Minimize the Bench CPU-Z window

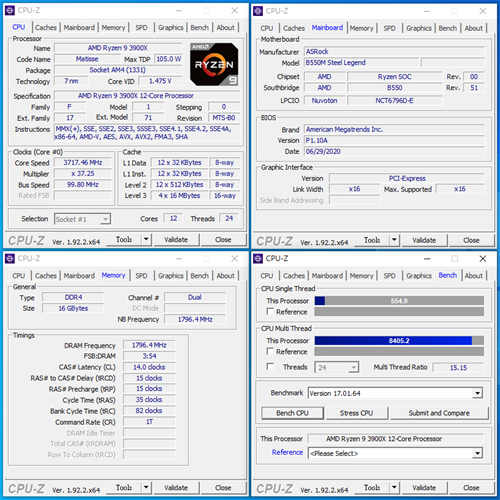427,259
